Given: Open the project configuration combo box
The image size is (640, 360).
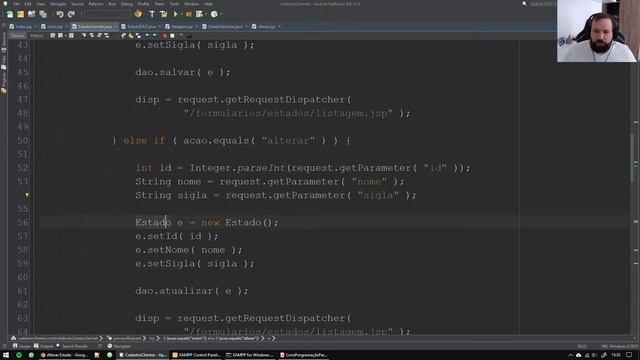Looking at the screenshot, I should click(x=107, y=14).
